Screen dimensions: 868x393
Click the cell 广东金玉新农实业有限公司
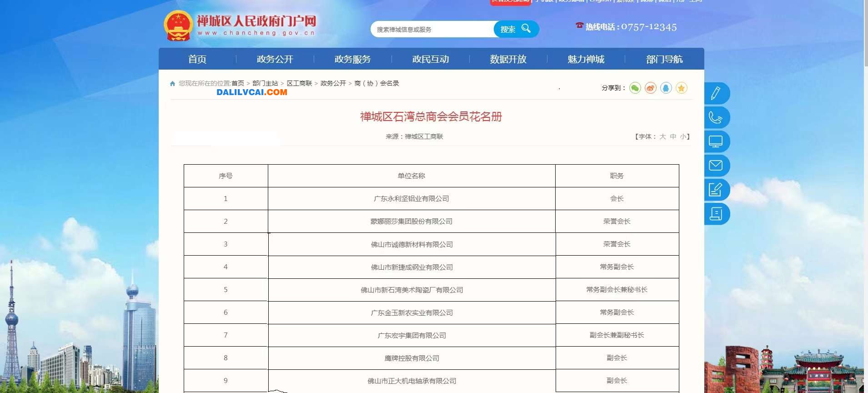click(412, 312)
